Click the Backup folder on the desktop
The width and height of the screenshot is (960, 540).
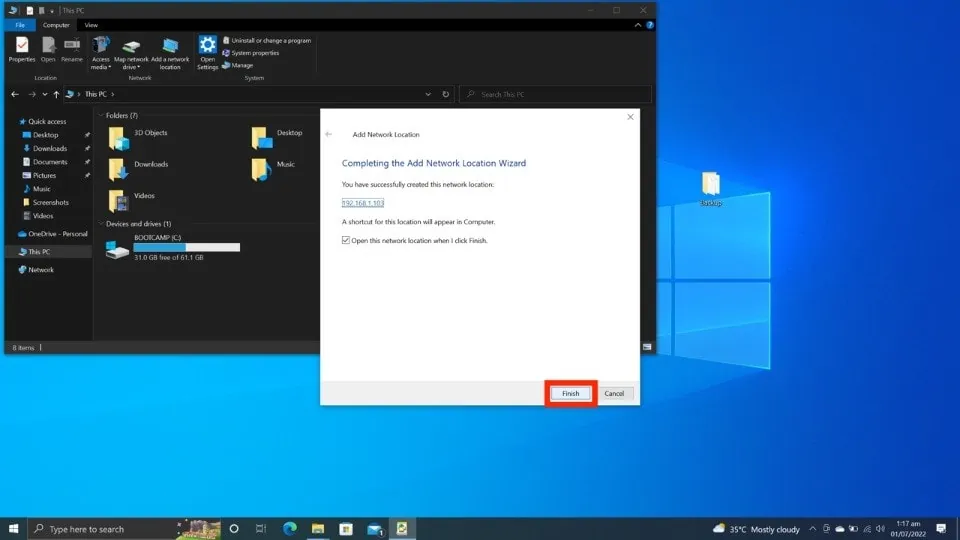(710, 187)
